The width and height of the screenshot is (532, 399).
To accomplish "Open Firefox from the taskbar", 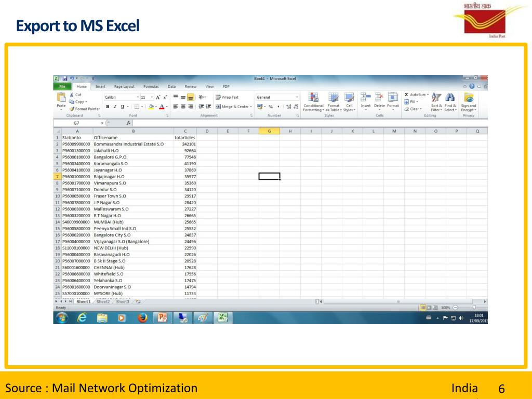I will click(x=142, y=318).
